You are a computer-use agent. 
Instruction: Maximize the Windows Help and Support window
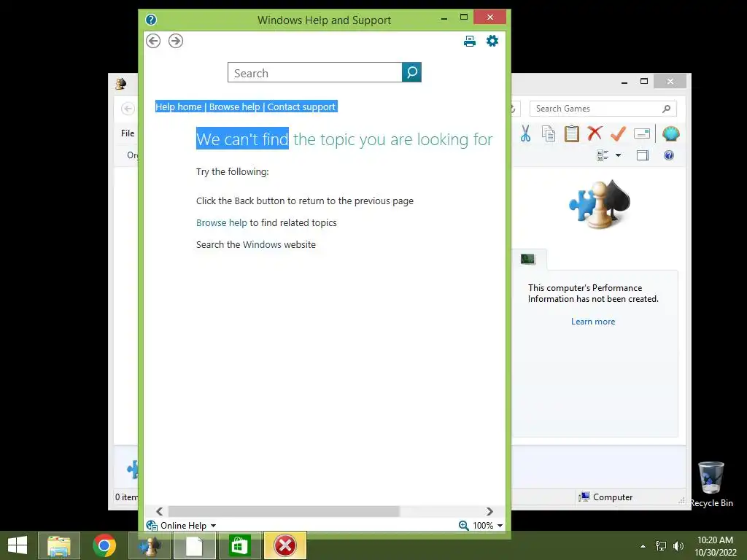tap(464, 17)
